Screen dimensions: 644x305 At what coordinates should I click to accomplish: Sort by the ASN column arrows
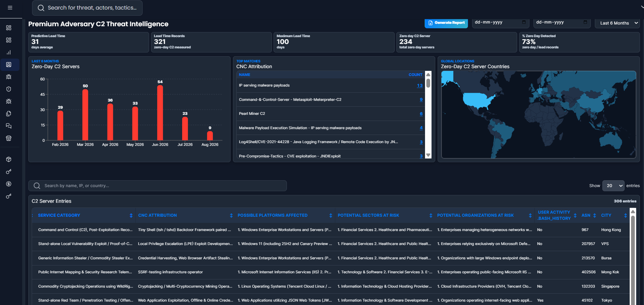pyautogui.click(x=595, y=215)
